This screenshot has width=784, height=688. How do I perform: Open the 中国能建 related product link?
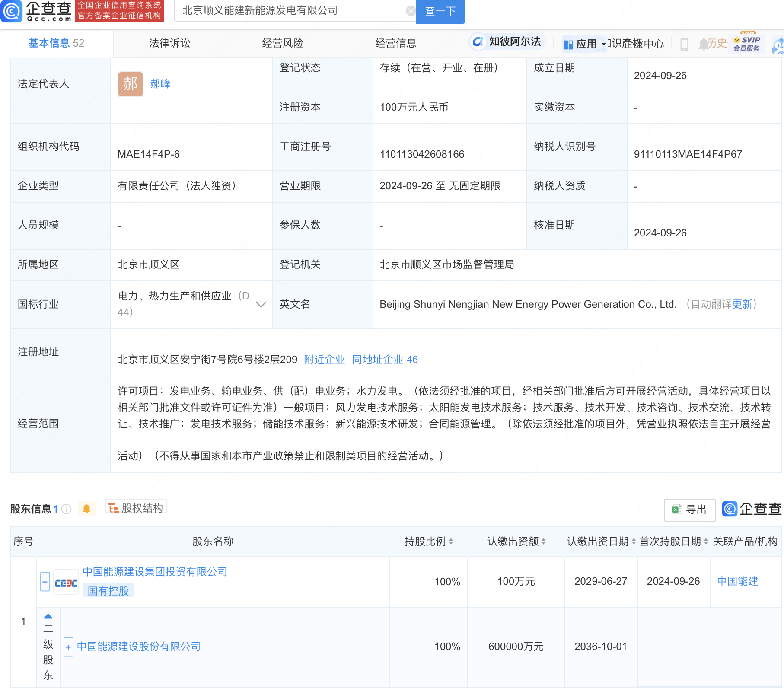pyautogui.click(x=738, y=581)
